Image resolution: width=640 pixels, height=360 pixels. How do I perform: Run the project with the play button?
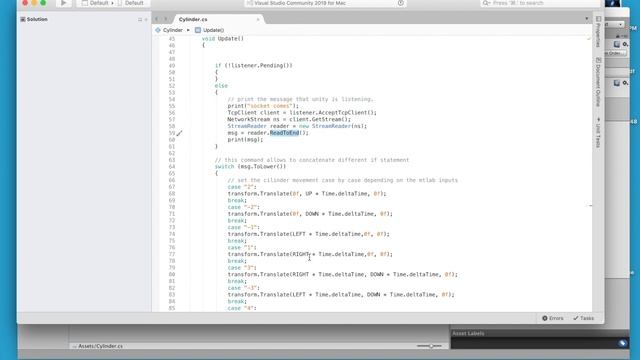point(63,3)
